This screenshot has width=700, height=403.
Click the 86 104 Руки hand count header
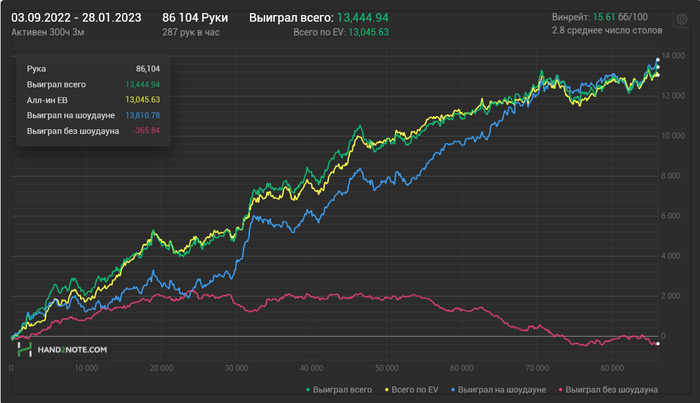click(195, 18)
